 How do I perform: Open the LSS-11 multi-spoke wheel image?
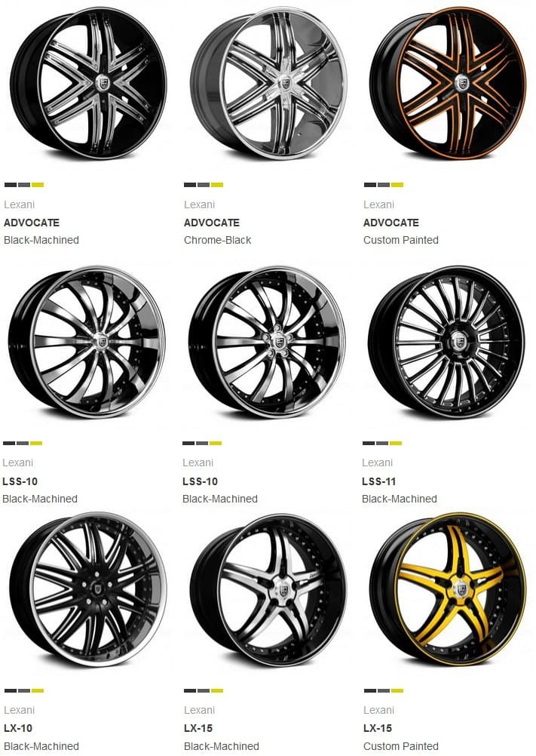point(446,342)
